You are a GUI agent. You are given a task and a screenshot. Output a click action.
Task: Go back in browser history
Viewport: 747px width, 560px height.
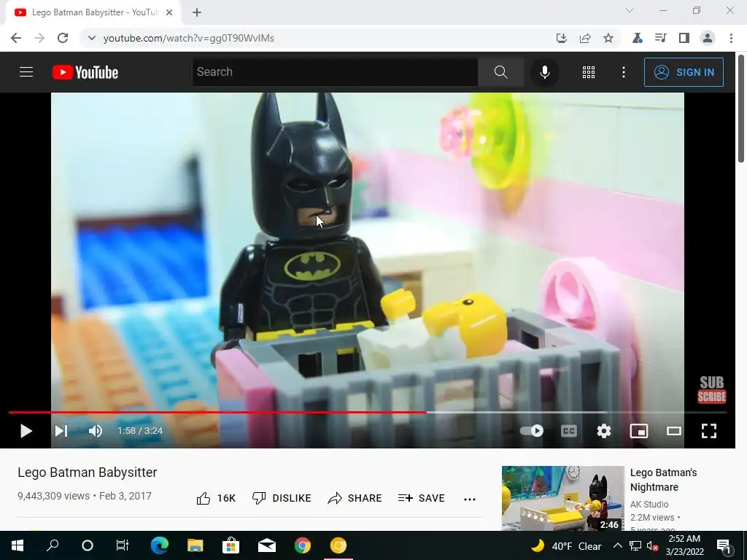[16, 38]
